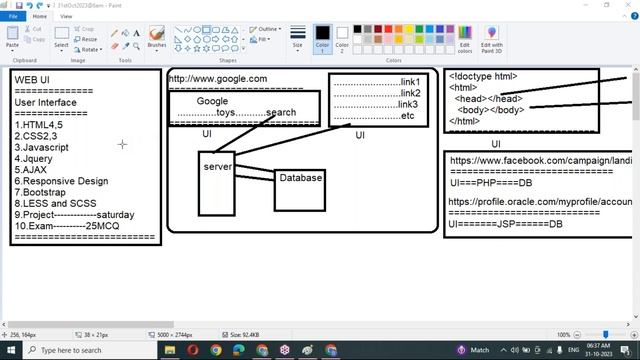Open Microsoft Edge from taskbar

(238, 350)
